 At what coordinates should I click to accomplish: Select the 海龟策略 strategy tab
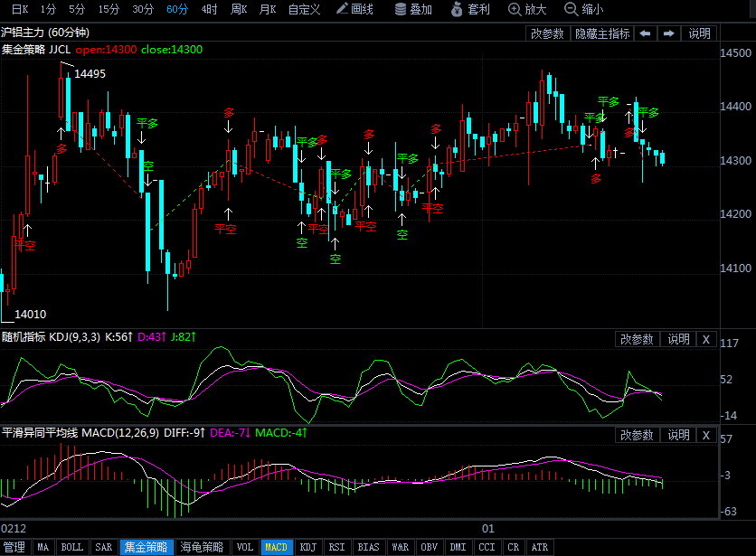tap(202, 547)
